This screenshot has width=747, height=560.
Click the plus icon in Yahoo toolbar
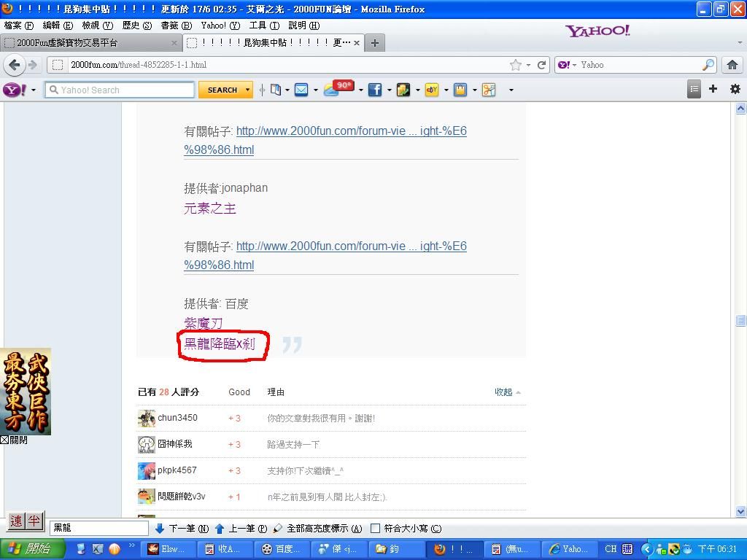tap(713, 89)
